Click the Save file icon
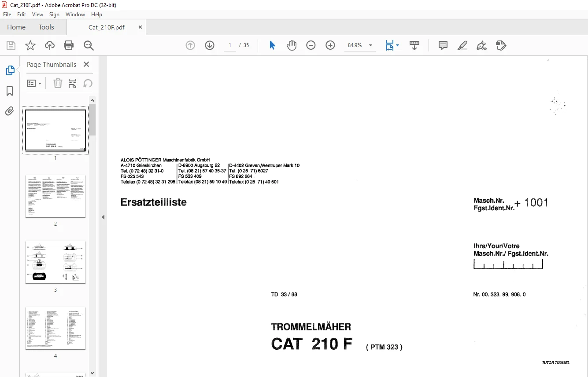The image size is (588, 377). pyautogui.click(x=11, y=45)
